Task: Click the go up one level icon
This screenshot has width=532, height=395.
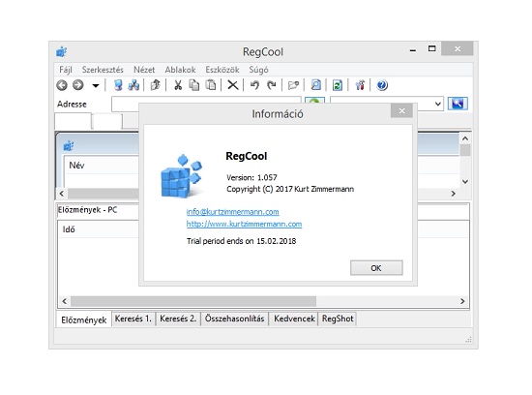Action: tap(156, 85)
